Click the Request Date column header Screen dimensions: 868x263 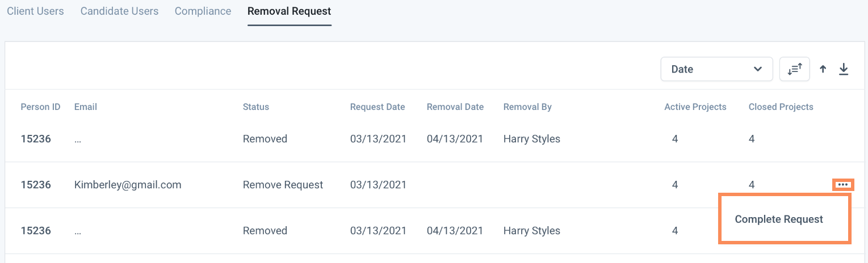point(378,107)
